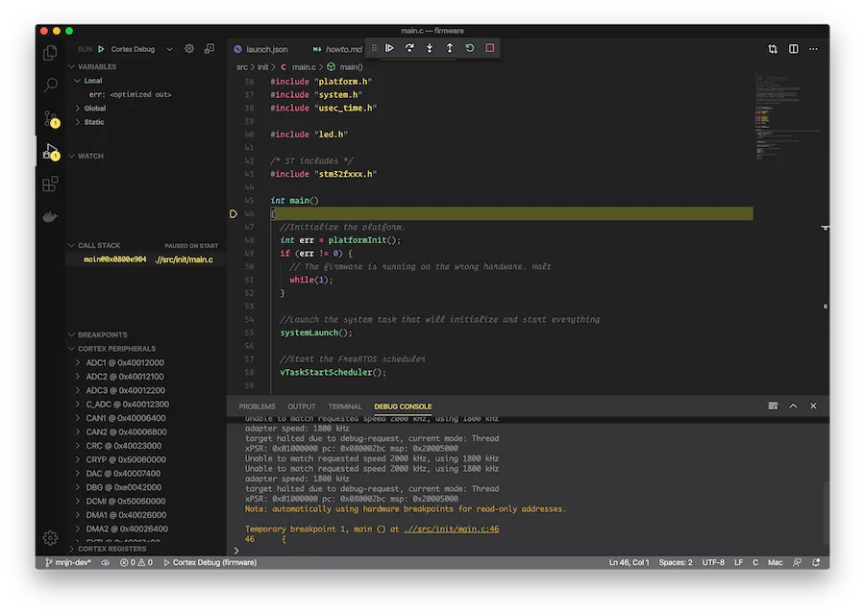The width and height of the screenshot is (865, 616).
Task: Maximize the Debug Console panel with the chevron
Action: pos(793,406)
